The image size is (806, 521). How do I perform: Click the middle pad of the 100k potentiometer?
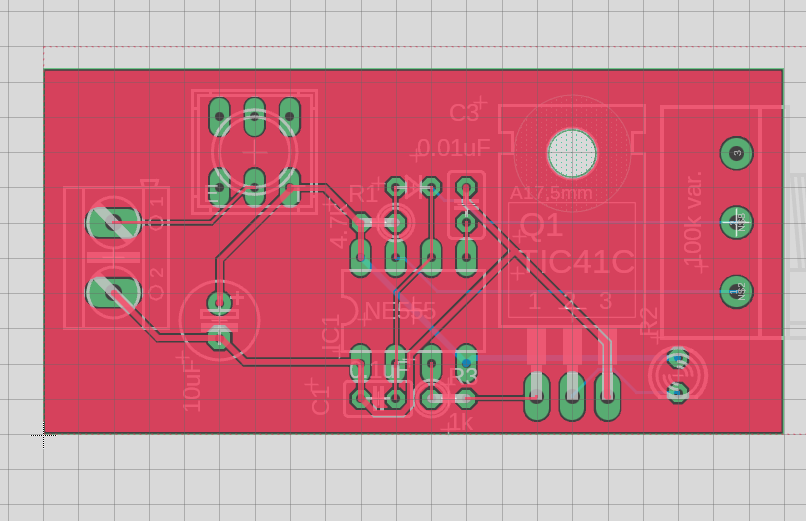coord(737,222)
